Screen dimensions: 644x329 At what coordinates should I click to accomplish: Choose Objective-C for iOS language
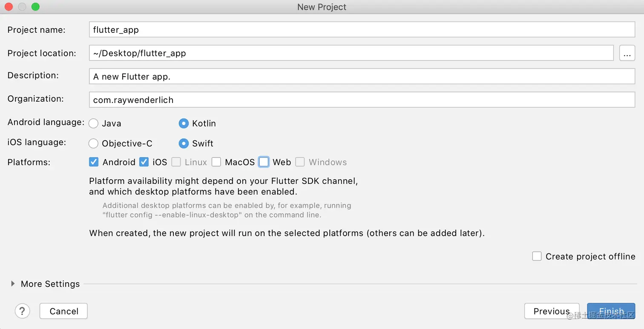click(x=93, y=143)
